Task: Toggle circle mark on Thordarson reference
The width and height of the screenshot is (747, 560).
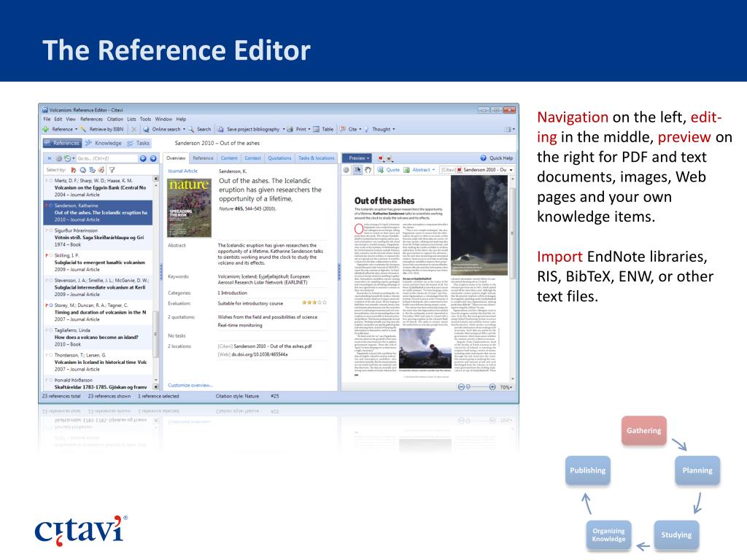Action: click(x=51, y=355)
